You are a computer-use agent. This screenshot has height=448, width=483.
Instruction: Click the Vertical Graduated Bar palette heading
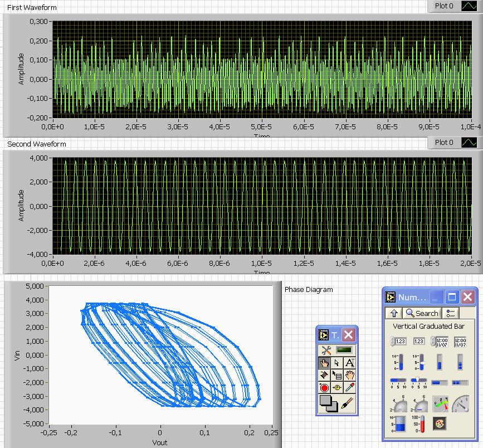pos(428,326)
